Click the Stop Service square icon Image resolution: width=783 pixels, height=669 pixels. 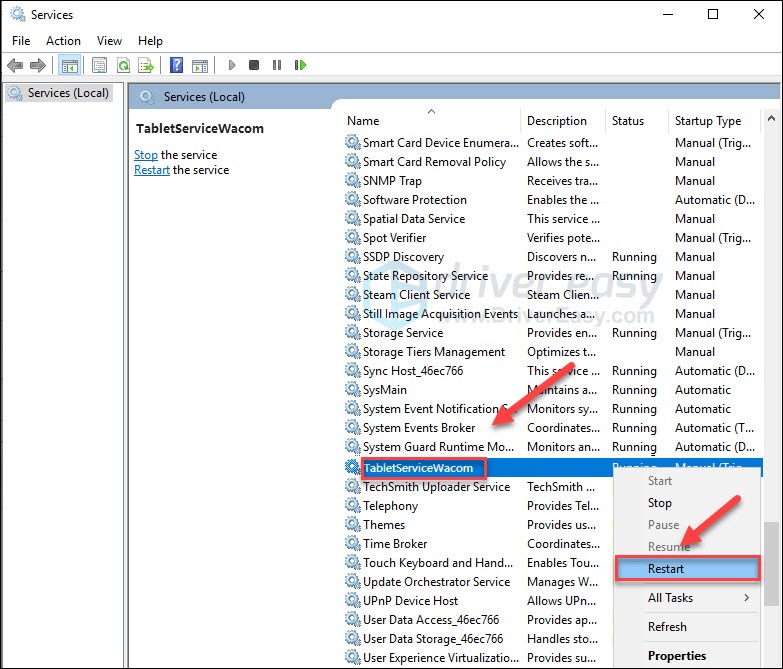click(x=254, y=65)
